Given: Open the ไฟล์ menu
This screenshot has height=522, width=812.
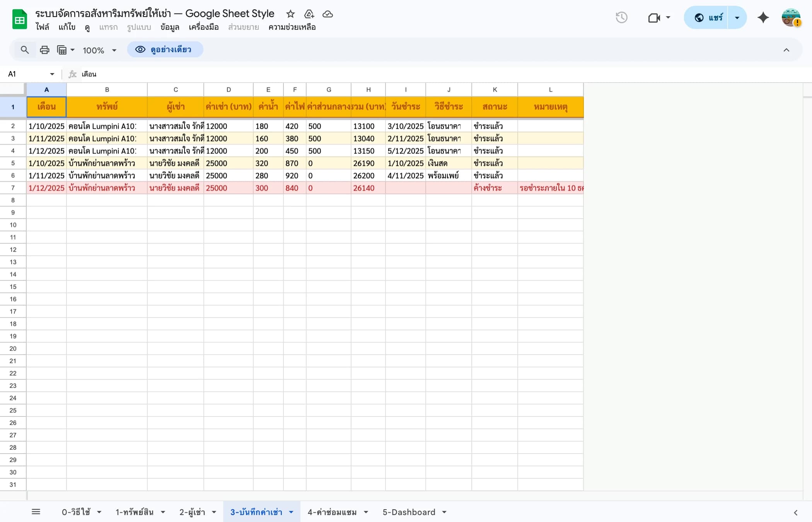Looking at the screenshot, I should click(43, 27).
